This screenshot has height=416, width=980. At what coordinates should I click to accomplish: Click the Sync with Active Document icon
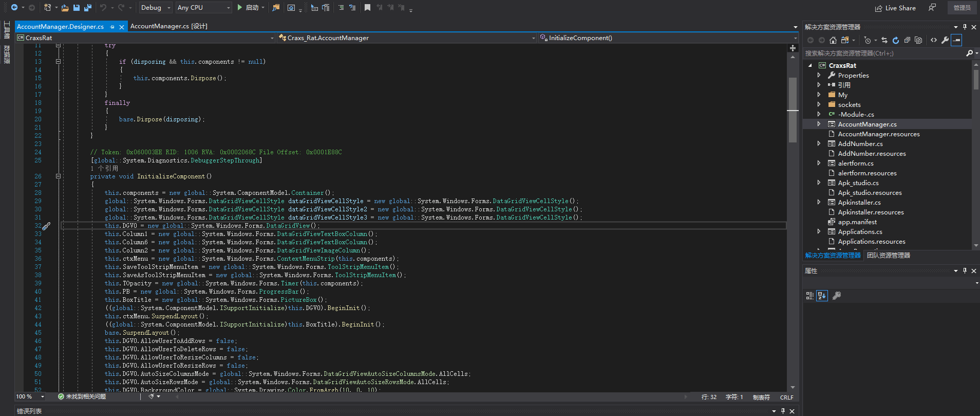pos(884,40)
